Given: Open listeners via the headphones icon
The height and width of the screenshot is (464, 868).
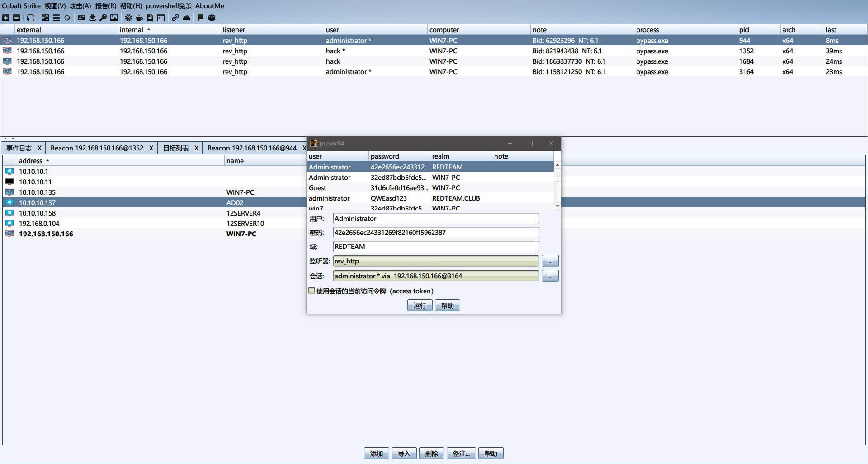Looking at the screenshot, I should pos(30,18).
